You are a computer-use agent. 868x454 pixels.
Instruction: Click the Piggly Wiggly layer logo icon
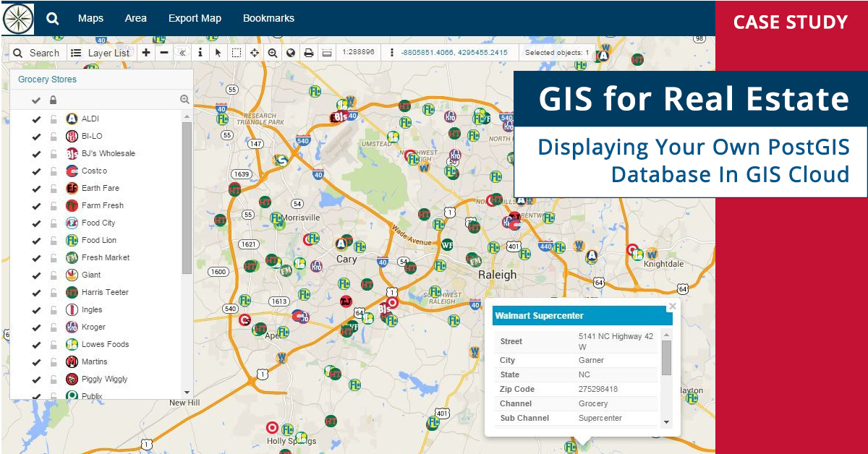click(72, 379)
